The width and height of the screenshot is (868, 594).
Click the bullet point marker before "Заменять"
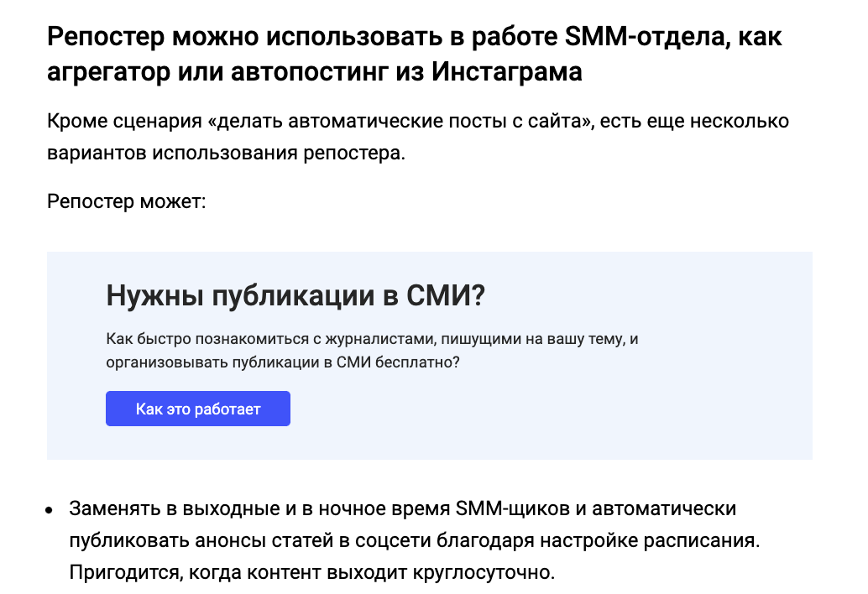50,510
